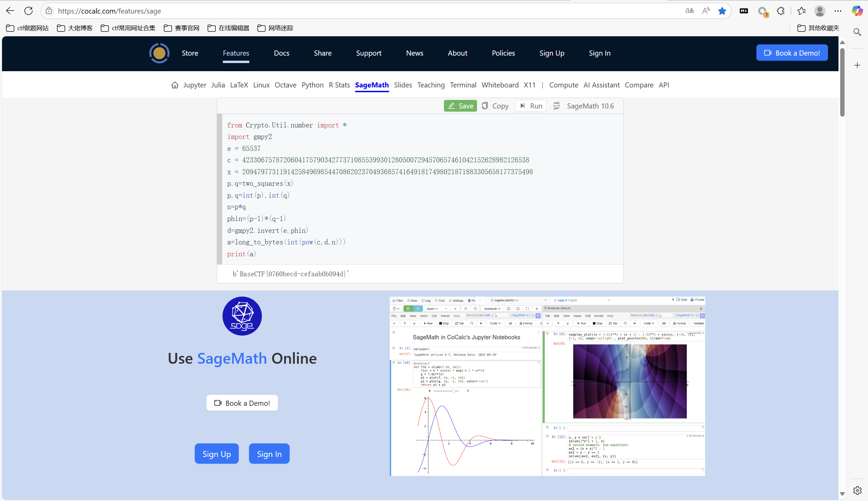The image size is (868, 501).
Task: Click the white Book a Demo button
Action: point(242,403)
